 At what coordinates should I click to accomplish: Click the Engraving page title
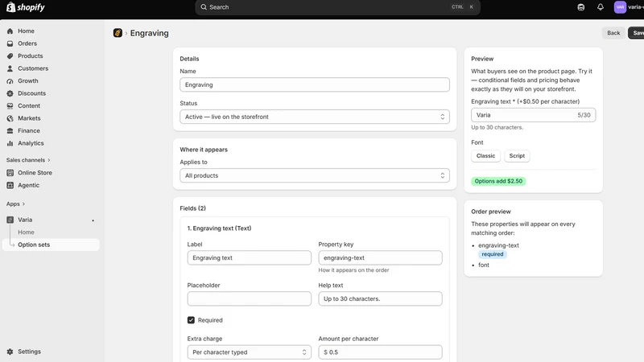tap(150, 33)
